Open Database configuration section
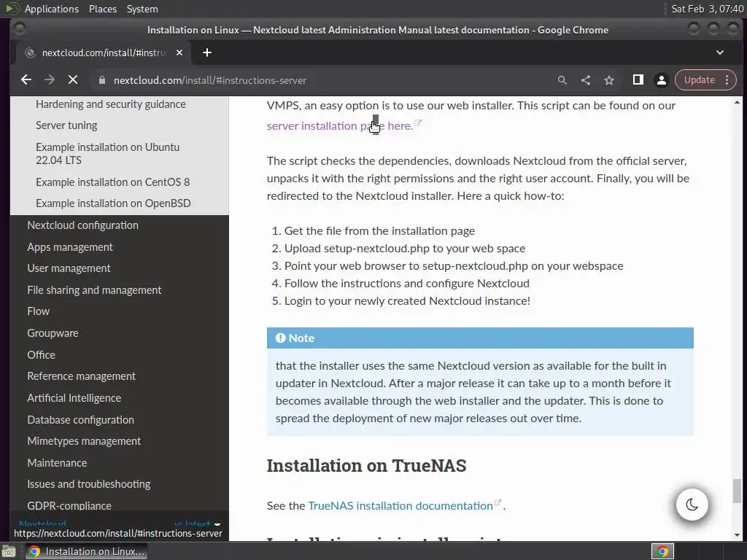Image resolution: width=747 pixels, height=560 pixels. [80, 419]
